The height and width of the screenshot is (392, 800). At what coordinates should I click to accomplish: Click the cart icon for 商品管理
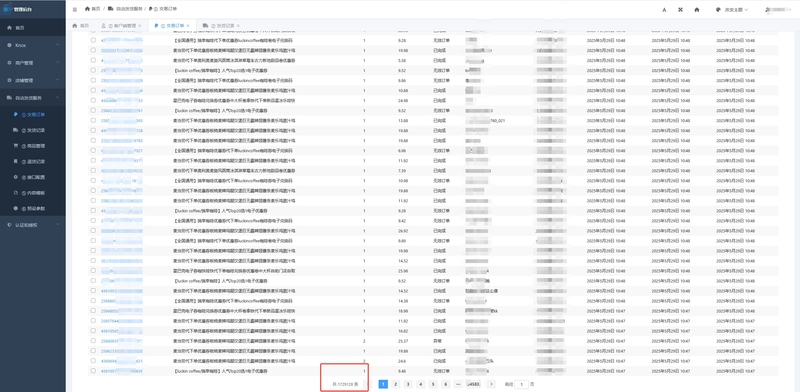pyautogui.click(x=16, y=145)
